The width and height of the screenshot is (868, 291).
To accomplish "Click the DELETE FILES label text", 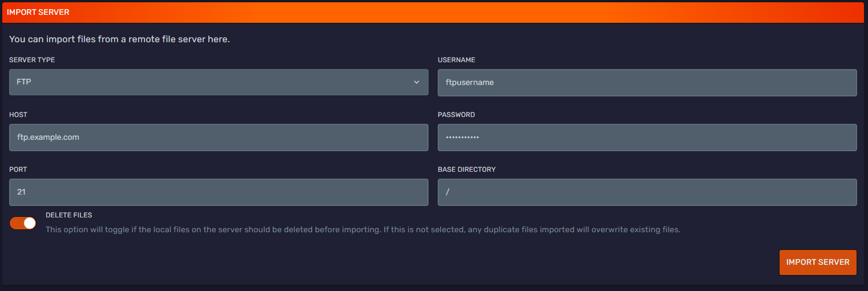I will click(x=68, y=215).
